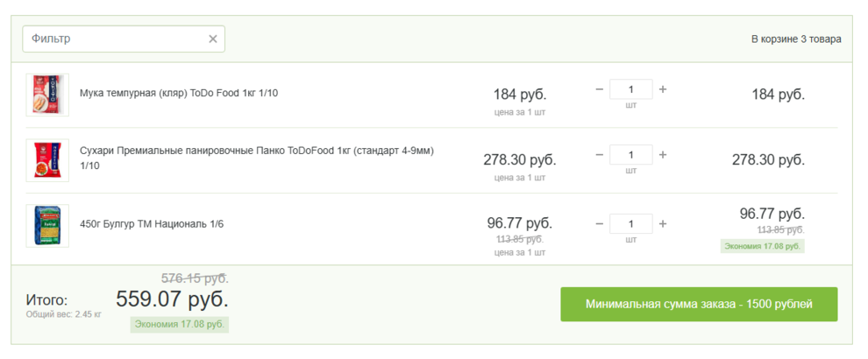Image resolution: width=868 pixels, height=359 pixels.
Task: Open the 450г Булгур ТМ Националь link
Action: [152, 224]
